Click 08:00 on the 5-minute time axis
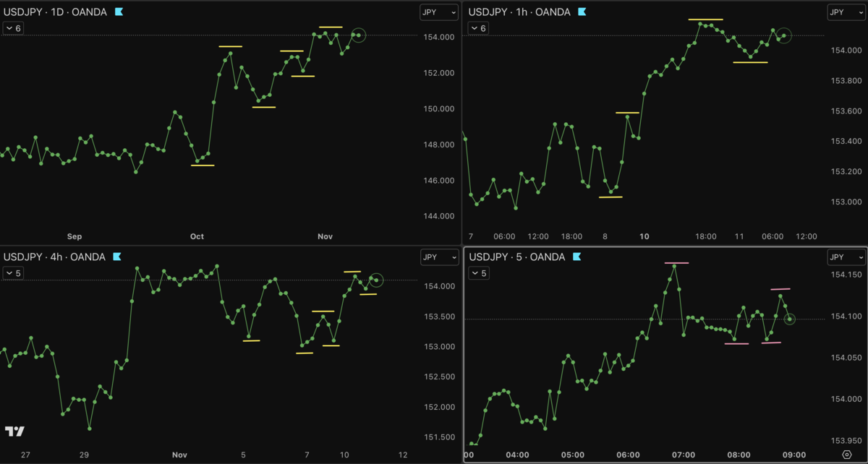Image resolution: width=868 pixels, height=464 pixels. click(x=739, y=455)
